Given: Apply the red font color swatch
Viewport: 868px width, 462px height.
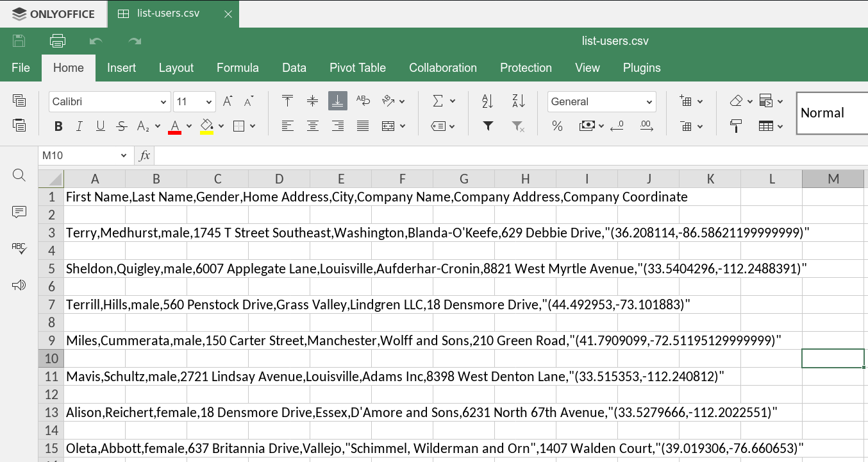Looking at the screenshot, I should point(174,126).
